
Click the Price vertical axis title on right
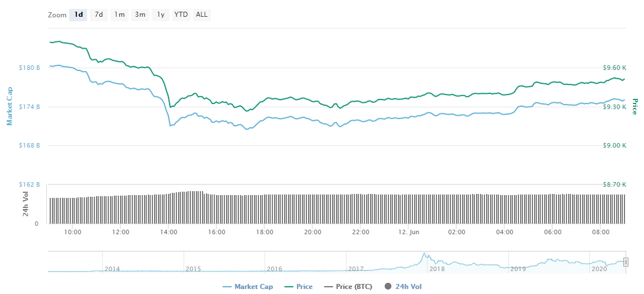[635, 107]
